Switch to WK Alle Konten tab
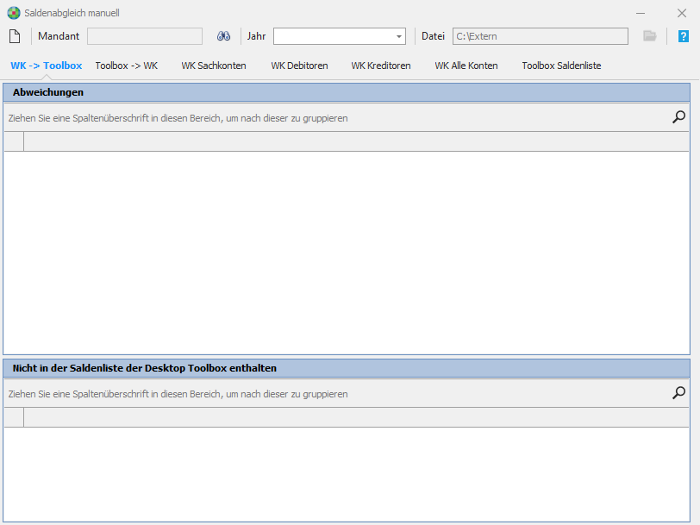 coord(466,66)
